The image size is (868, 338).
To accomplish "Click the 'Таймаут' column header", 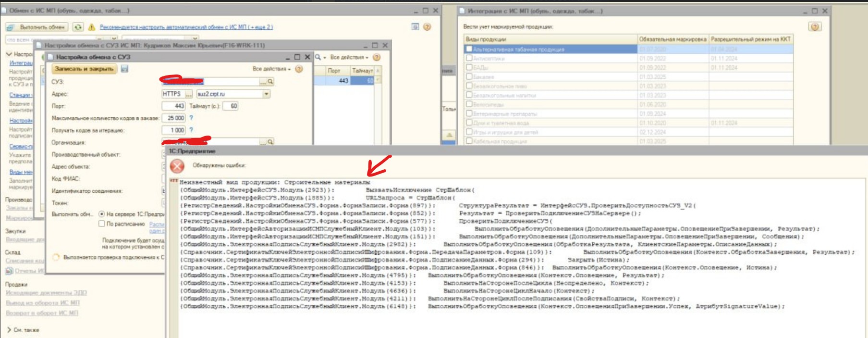I will pos(363,71).
